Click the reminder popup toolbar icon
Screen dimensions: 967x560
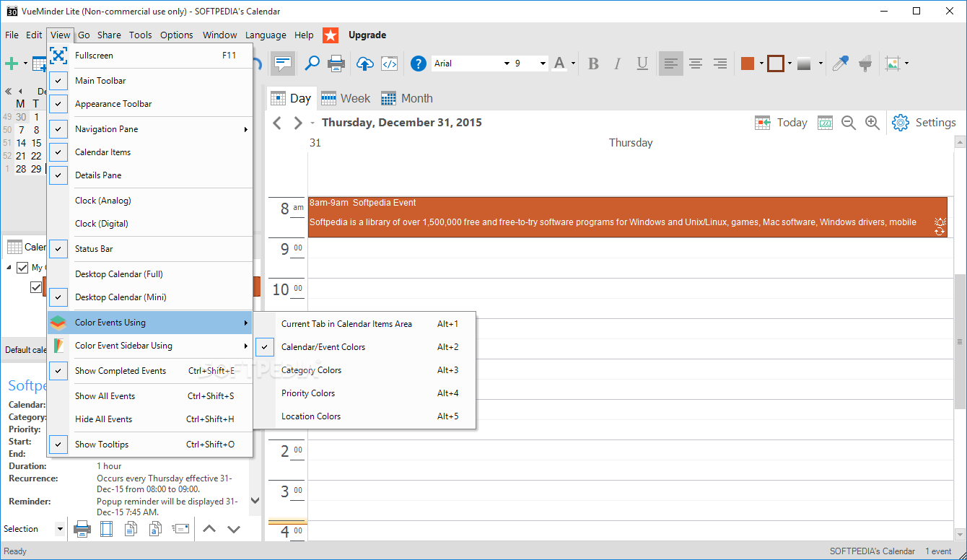[x=283, y=64]
